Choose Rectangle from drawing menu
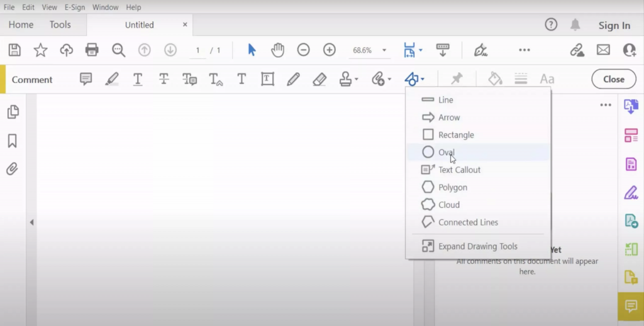 [478, 134]
